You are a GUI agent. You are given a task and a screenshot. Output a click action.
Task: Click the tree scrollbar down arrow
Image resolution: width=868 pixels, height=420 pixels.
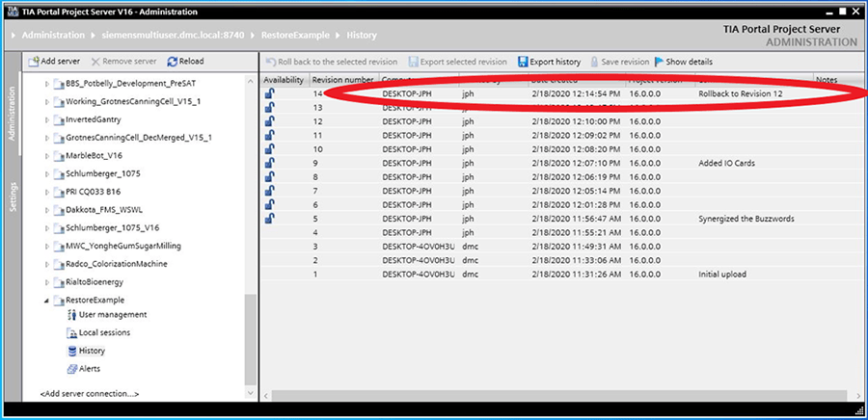(251, 393)
